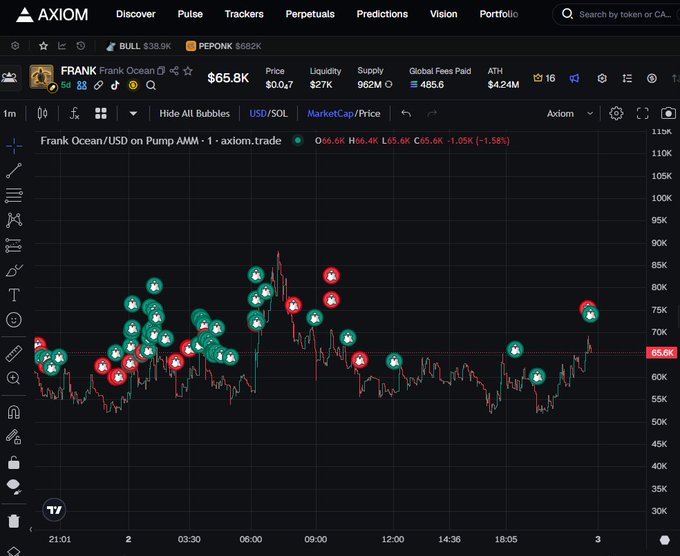
Task: Click the AXIOM logo
Action: click(52, 14)
